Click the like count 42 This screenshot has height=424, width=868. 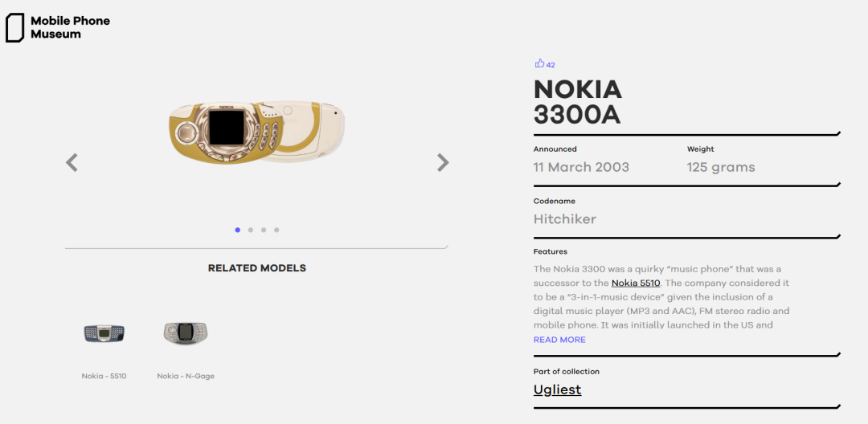point(551,65)
